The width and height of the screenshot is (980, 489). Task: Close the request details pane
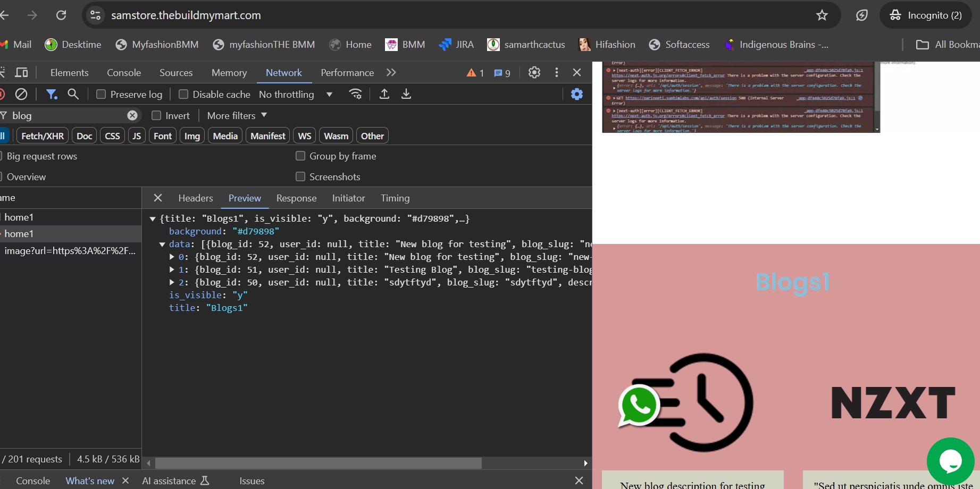158,198
